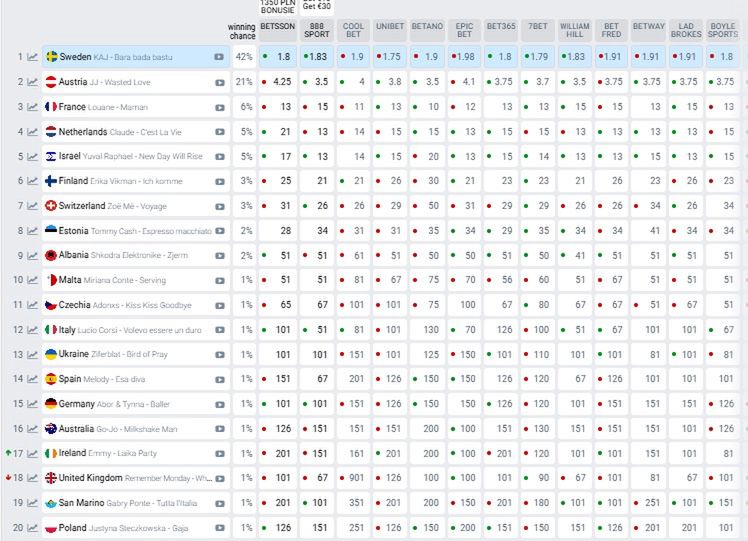Viewport: 748px width, 541px height.
Task: Play the video for Italy's entry
Action: [x=219, y=330]
